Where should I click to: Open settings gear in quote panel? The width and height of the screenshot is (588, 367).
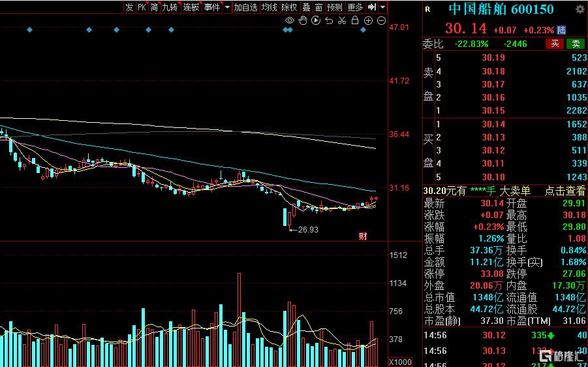point(580,9)
